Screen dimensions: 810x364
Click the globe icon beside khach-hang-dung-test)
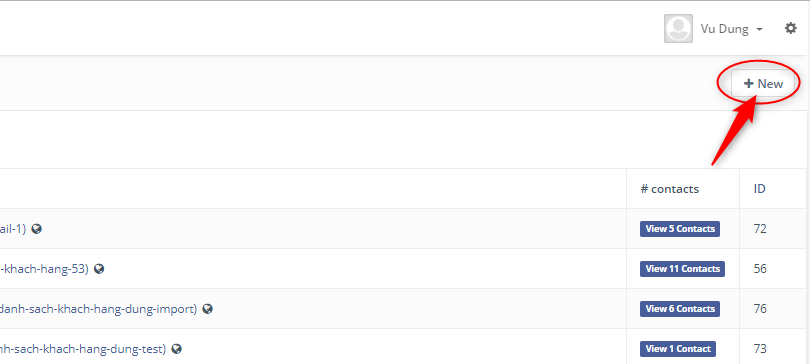coord(176,349)
